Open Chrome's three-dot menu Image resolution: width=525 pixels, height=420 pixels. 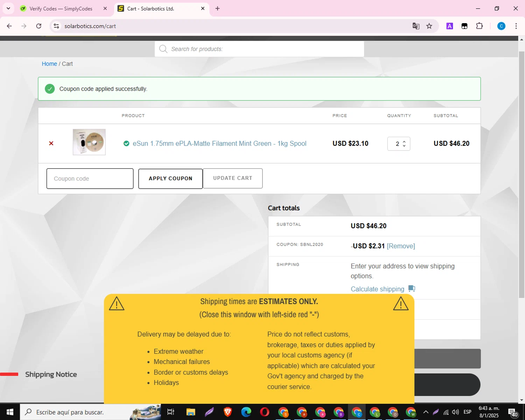[x=516, y=26]
